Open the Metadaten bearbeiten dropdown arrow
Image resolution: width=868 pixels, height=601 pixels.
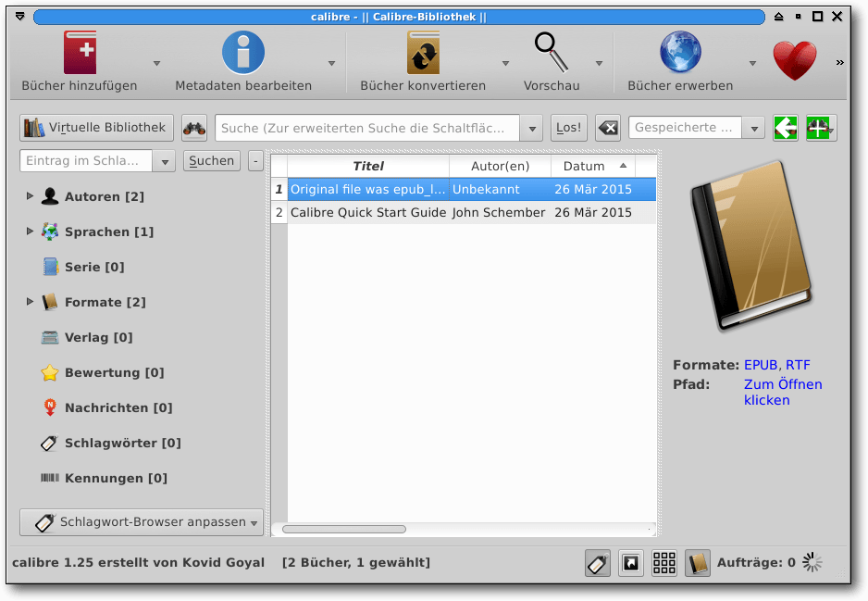(x=331, y=63)
